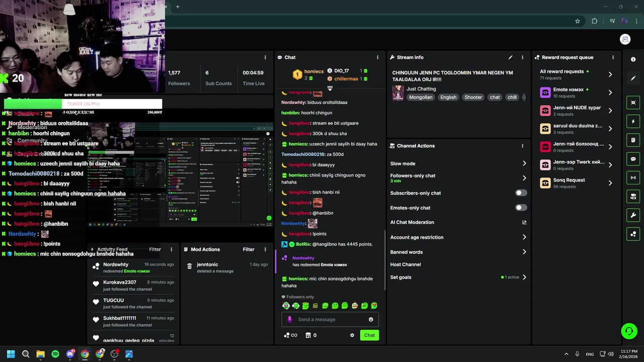Click the focus frame icon in right sidebar
This screenshot has height=362, width=644.
(633, 103)
